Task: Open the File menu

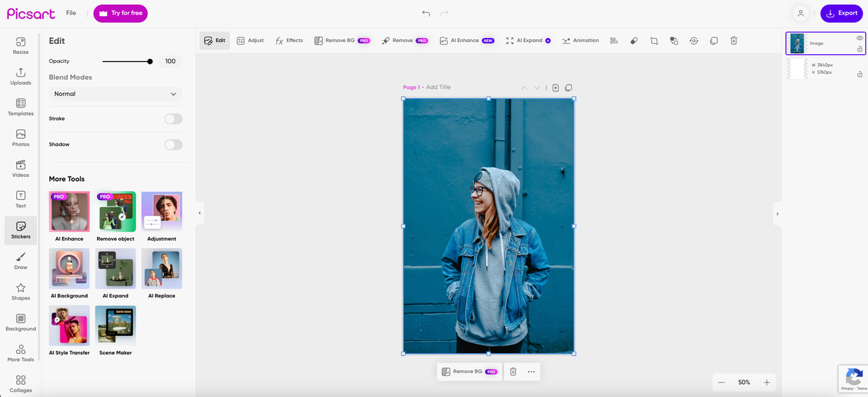Action: 71,13
